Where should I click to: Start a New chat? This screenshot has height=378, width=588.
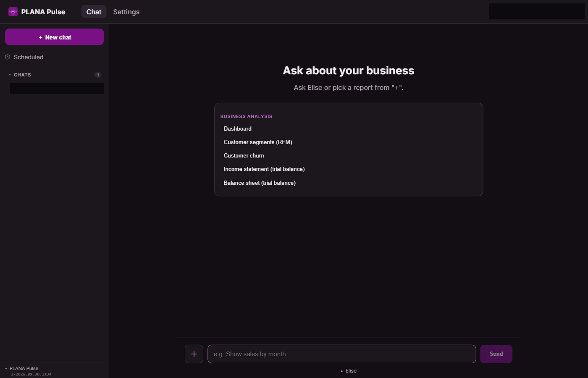(x=55, y=37)
